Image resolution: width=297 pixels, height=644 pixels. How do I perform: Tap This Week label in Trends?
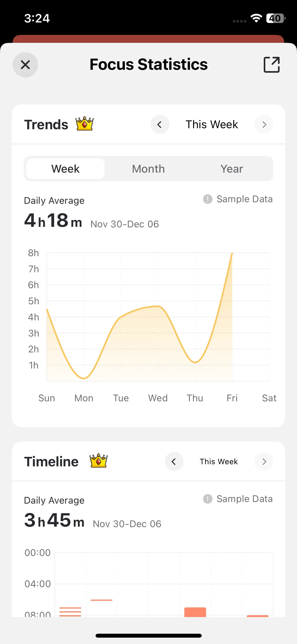[x=212, y=125]
